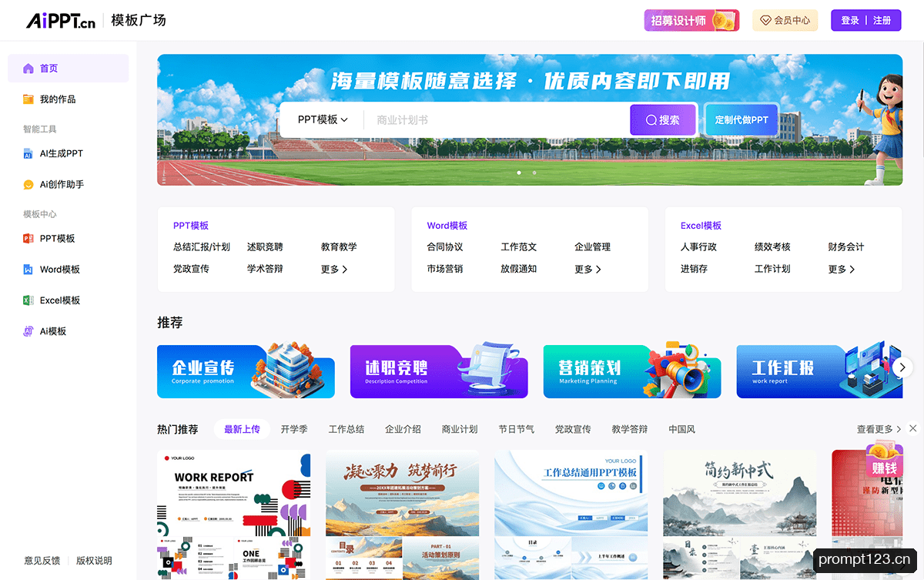Image resolution: width=924 pixels, height=580 pixels.
Task: Open the 版权说明 link
Action: pos(94,561)
